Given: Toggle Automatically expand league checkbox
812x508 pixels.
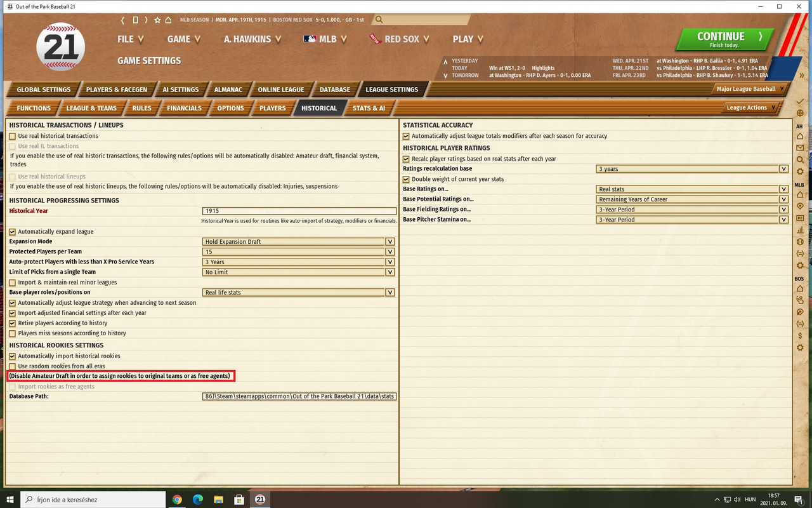Looking at the screenshot, I should pos(13,232).
